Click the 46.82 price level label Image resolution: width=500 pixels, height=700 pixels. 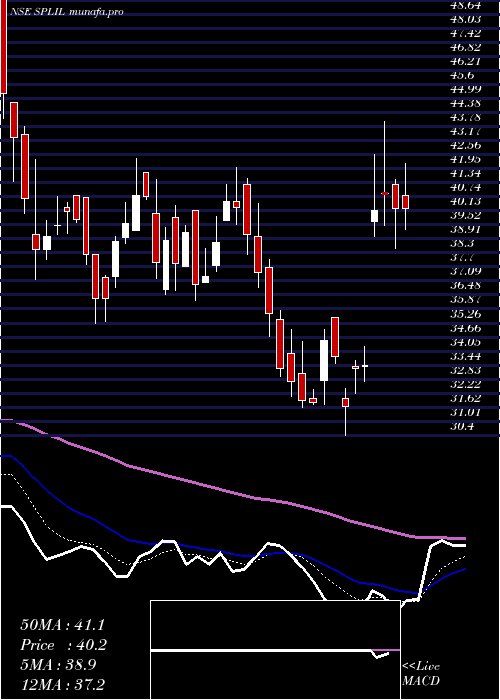click(x=467, y=48)
